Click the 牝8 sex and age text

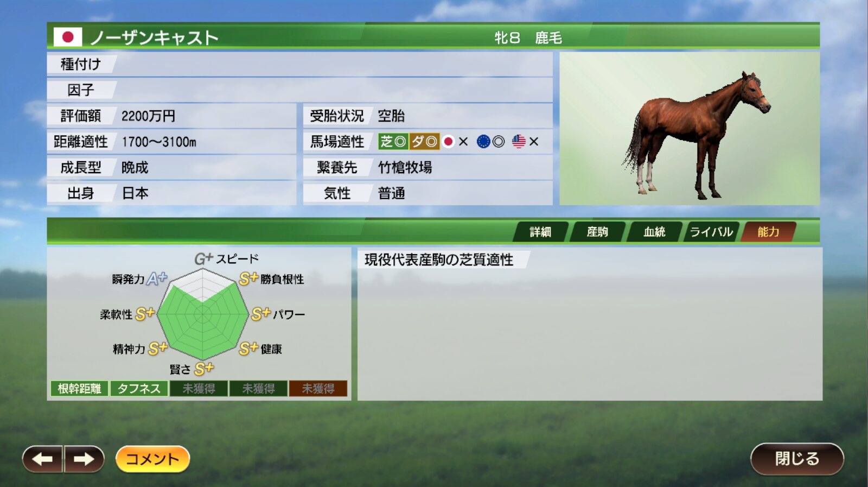click(507, 38)
